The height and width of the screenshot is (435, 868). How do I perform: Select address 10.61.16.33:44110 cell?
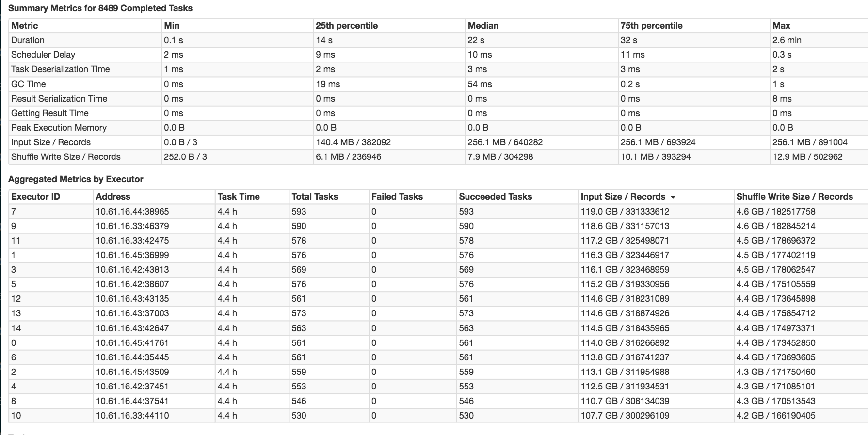coord(132,416)
